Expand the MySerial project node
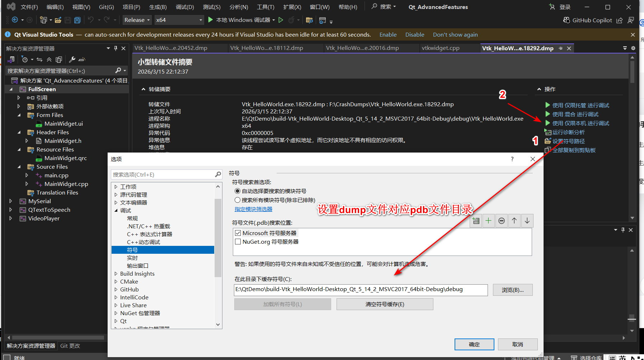 pyautogui.click(x=11, y=201)
